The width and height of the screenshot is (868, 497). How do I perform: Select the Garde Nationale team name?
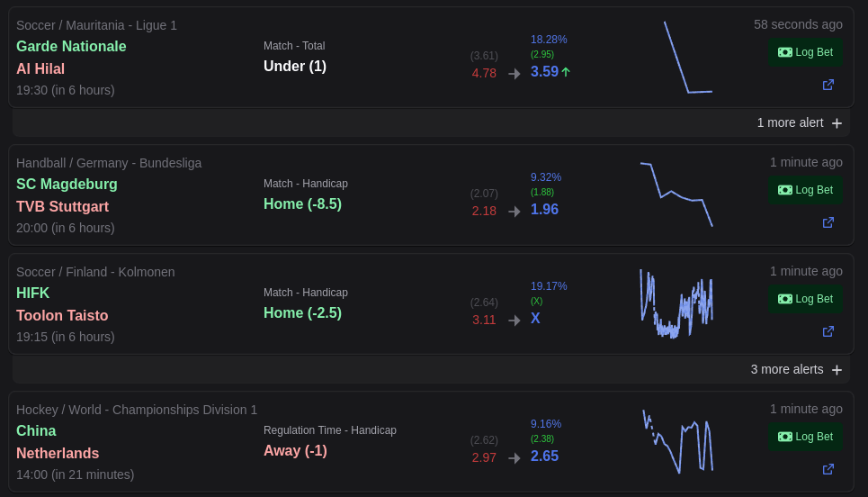coord(71,46)
